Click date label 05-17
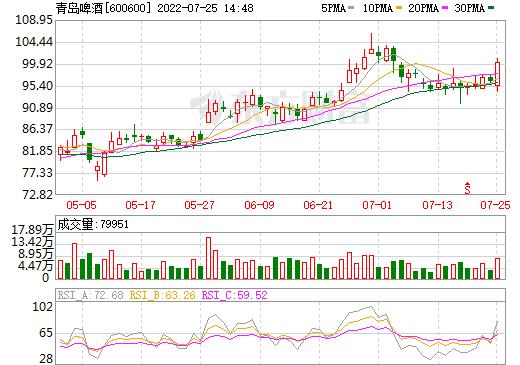Image resolution: width=520 pixels, height=365 pixels. tap(140, 205)
